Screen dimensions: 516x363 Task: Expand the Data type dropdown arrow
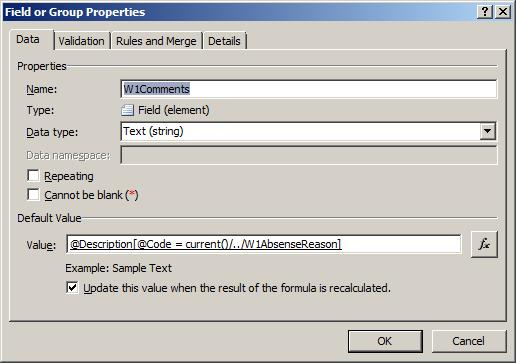[x=487, y=131]
